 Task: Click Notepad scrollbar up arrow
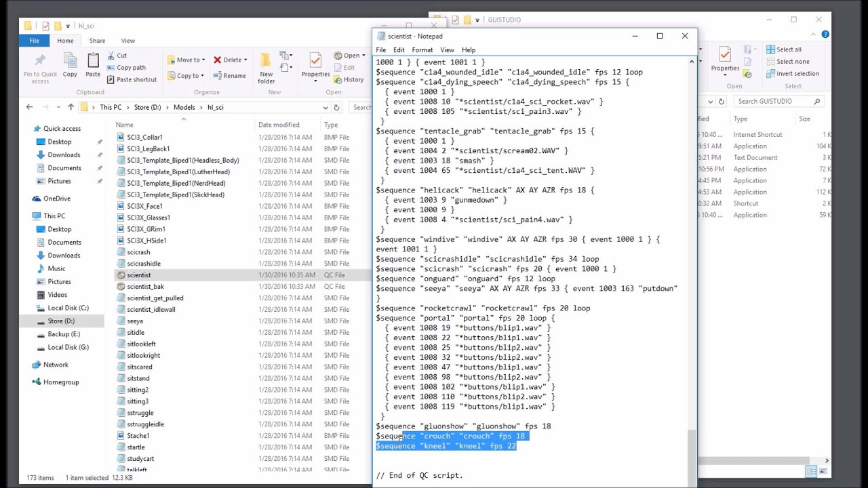click(692, 62)
